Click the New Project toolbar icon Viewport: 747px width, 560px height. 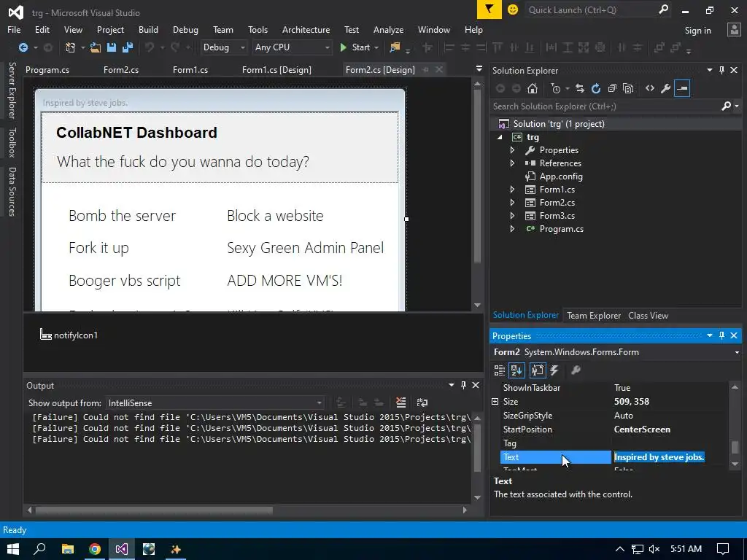point(71,47)
